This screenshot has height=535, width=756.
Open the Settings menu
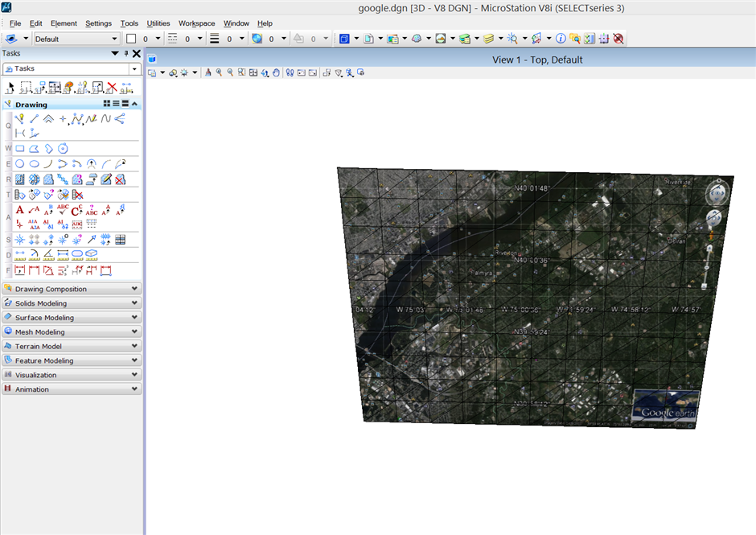pos(98,23)
